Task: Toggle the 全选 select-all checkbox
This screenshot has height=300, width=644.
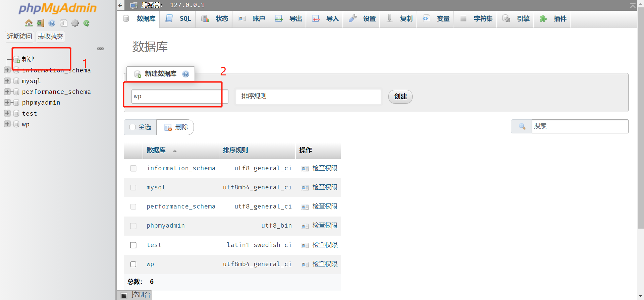Action: coord(132,127)
